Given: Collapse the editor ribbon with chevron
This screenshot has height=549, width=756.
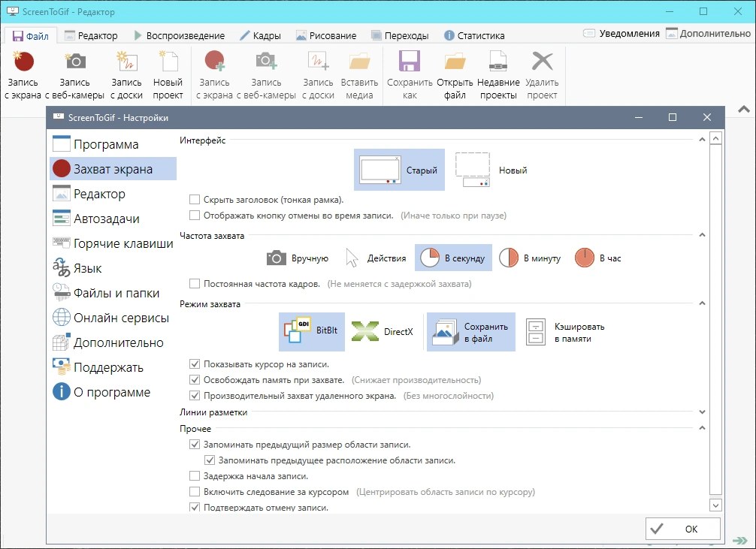Looking at the screenshot, I should 744,110.
